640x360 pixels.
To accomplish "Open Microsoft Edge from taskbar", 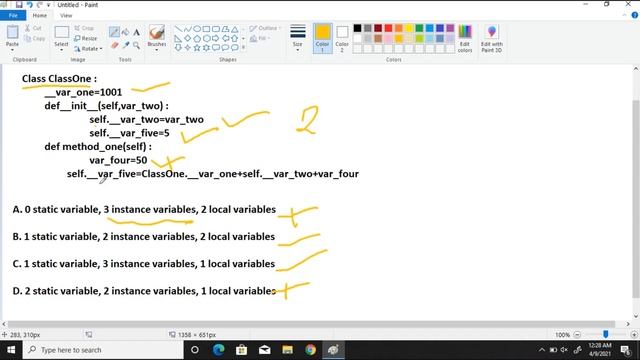I will click(x=218, y=350).
